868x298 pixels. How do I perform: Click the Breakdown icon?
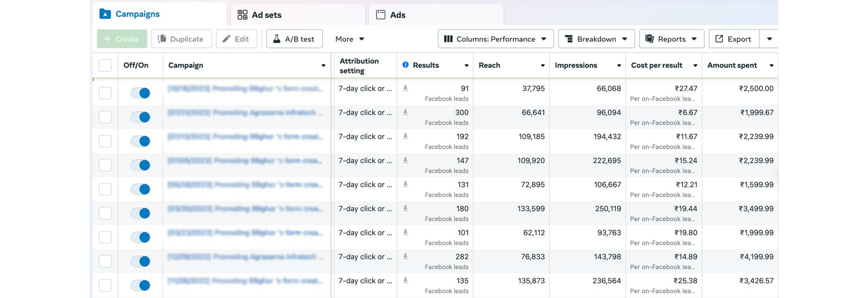(x=569, y=39)
